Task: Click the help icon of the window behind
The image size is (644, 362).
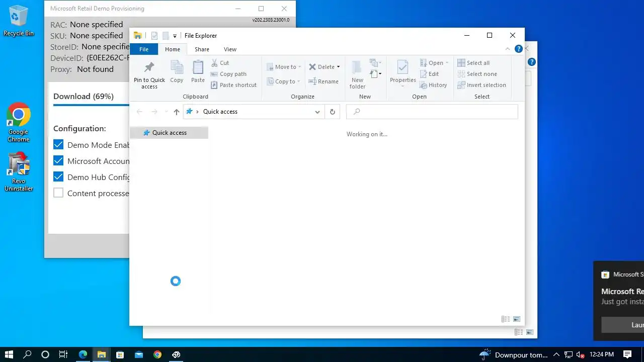Action: pos(532,62)
